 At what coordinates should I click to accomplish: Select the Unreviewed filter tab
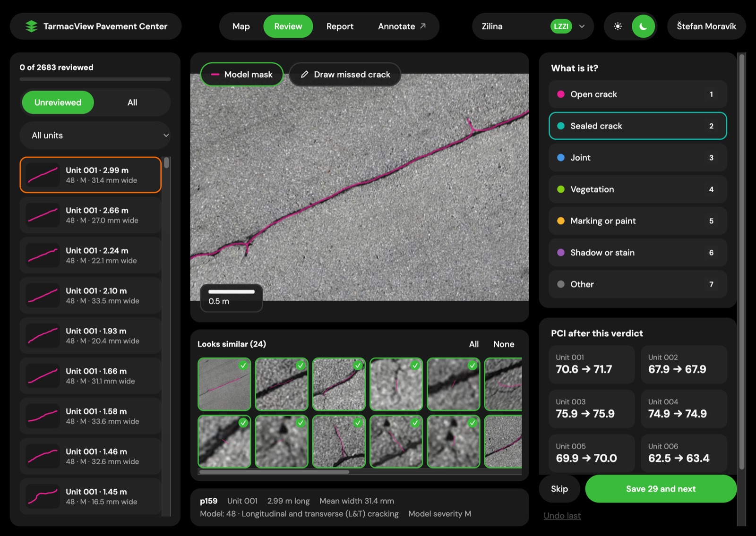[58, 102]
